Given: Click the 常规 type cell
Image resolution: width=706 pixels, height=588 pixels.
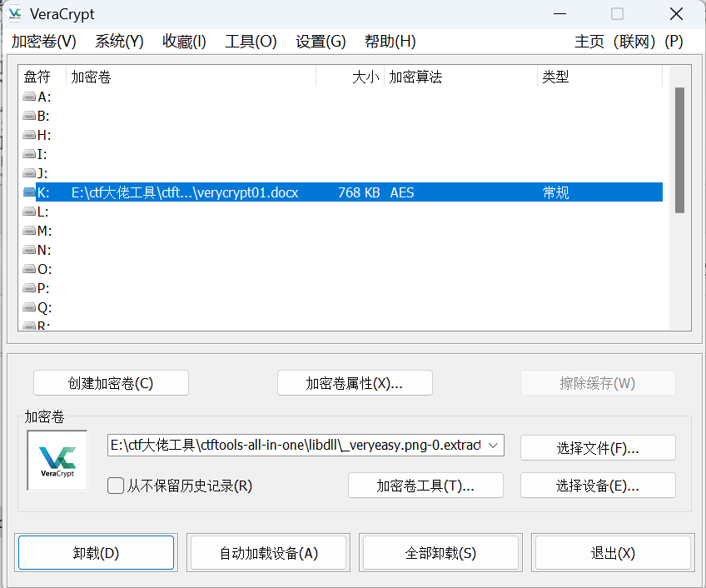Looking at the screenshot, I should 555,192.
